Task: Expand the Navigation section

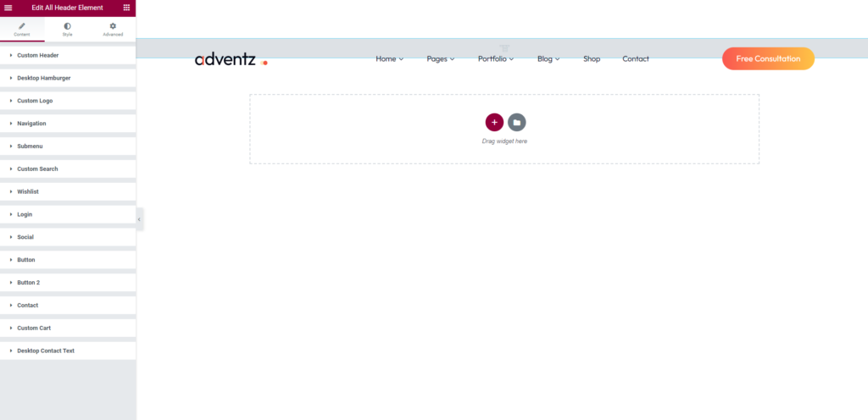Action: [x=31, y=124]
